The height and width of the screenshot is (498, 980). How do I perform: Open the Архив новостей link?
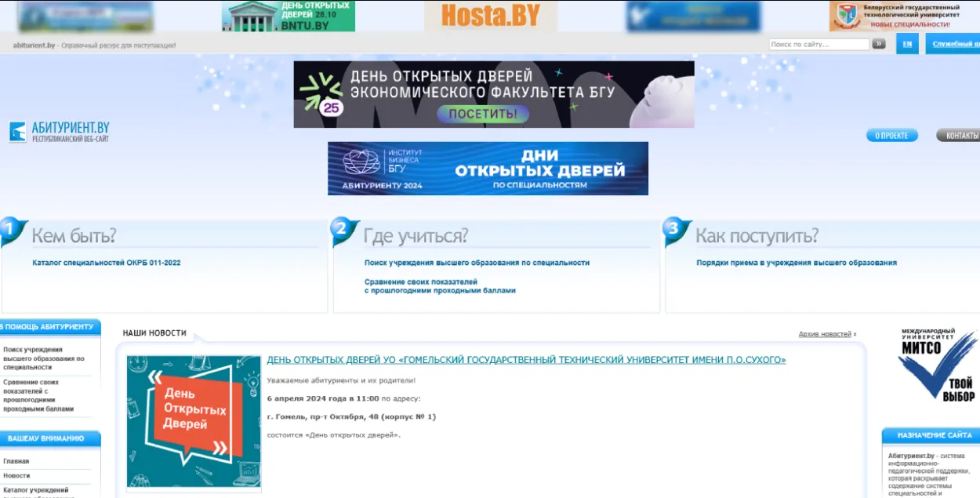[825, 334]
